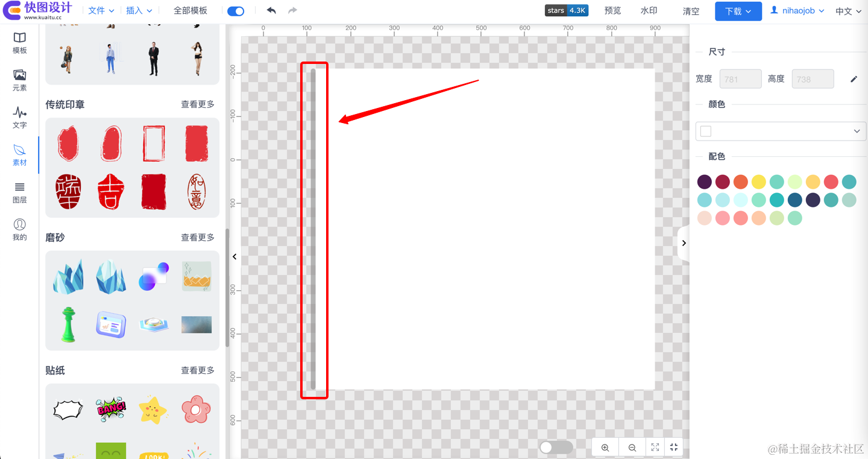Screen dimensions: 868x459
Task: Open 全部模板 all templates
Action: [x=190, y=11]
